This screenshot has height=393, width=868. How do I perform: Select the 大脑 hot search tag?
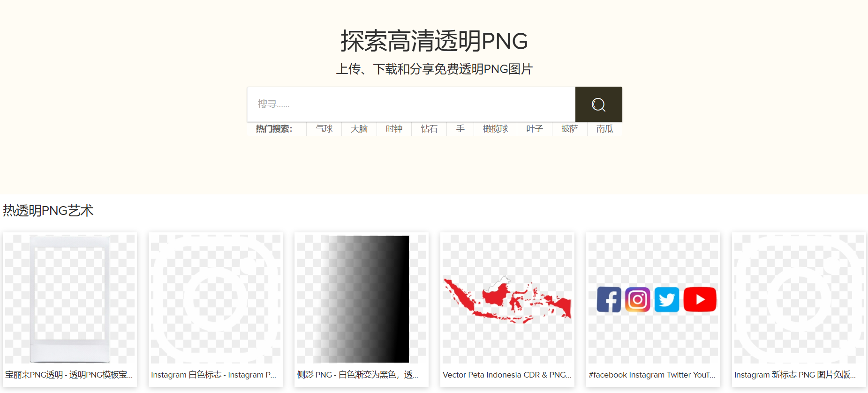click(359, 129)
